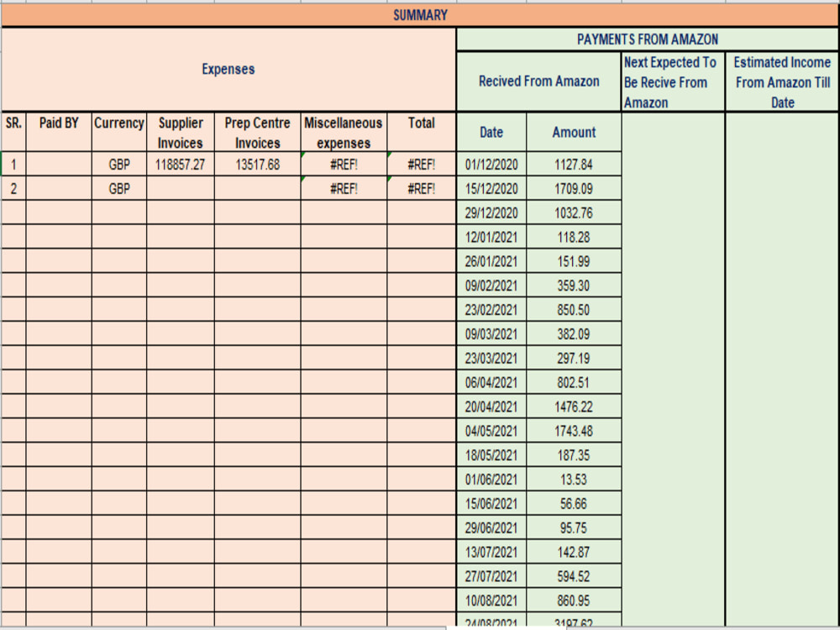The height and width of the screenshot is (630, 840).
Task: Click the amount 1127.84
Action: [574, 164]
